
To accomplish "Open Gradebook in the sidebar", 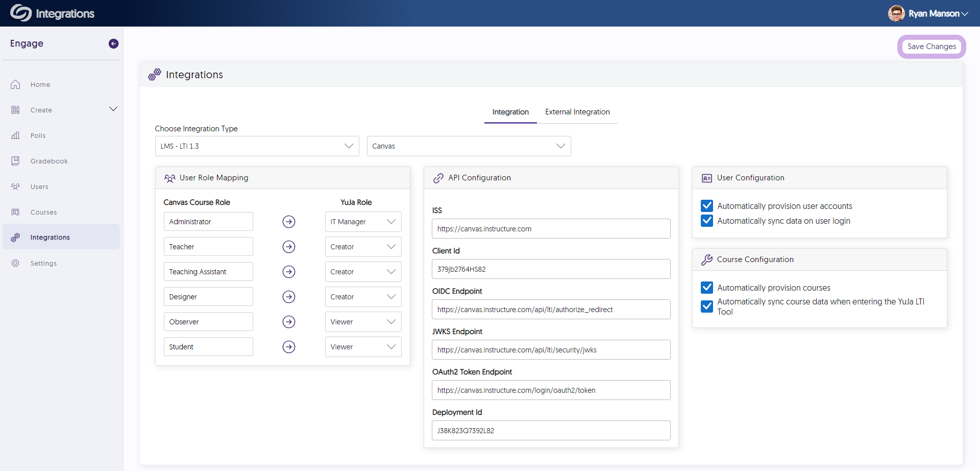I will tap(61, 161).
